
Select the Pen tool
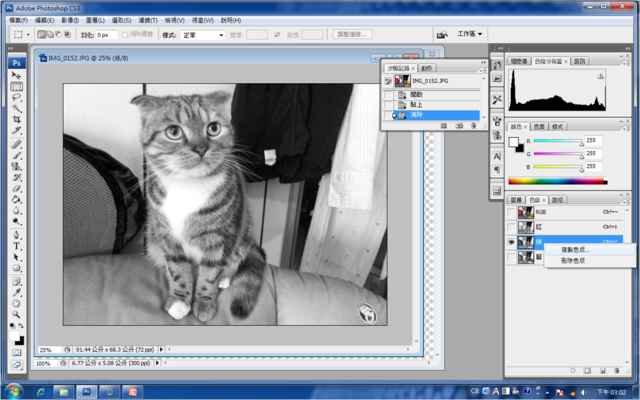click(16, 235)
